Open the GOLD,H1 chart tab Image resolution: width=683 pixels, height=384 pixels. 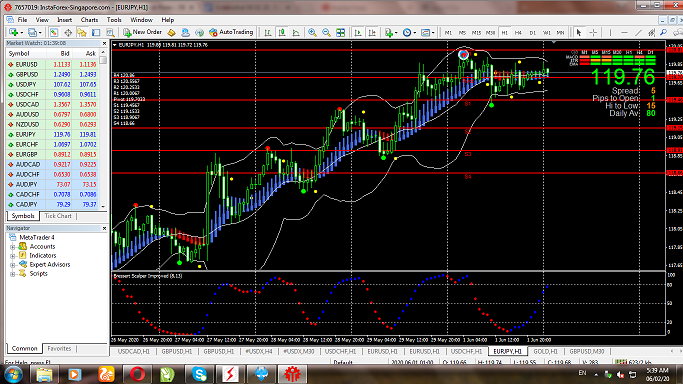[x=545, y=351]
